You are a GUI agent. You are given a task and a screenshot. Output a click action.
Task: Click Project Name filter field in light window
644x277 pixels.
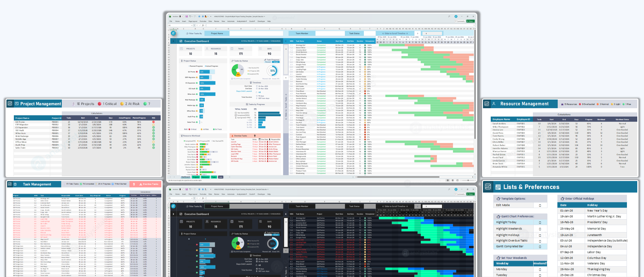coord(256,33)
